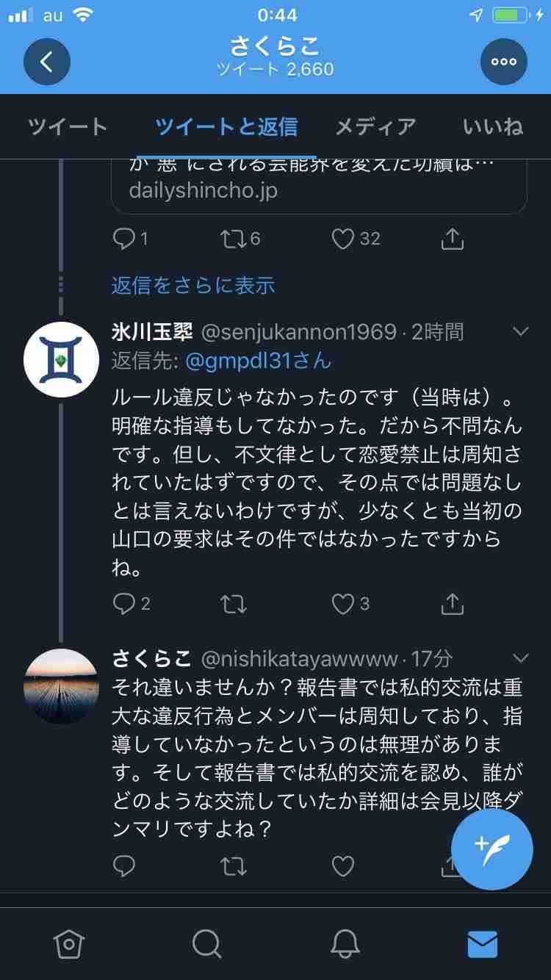The height and width of the screenshot is (980, 551).
Task: Retweet さくらこ's reply tweet
Action: [x=234, y=867]
